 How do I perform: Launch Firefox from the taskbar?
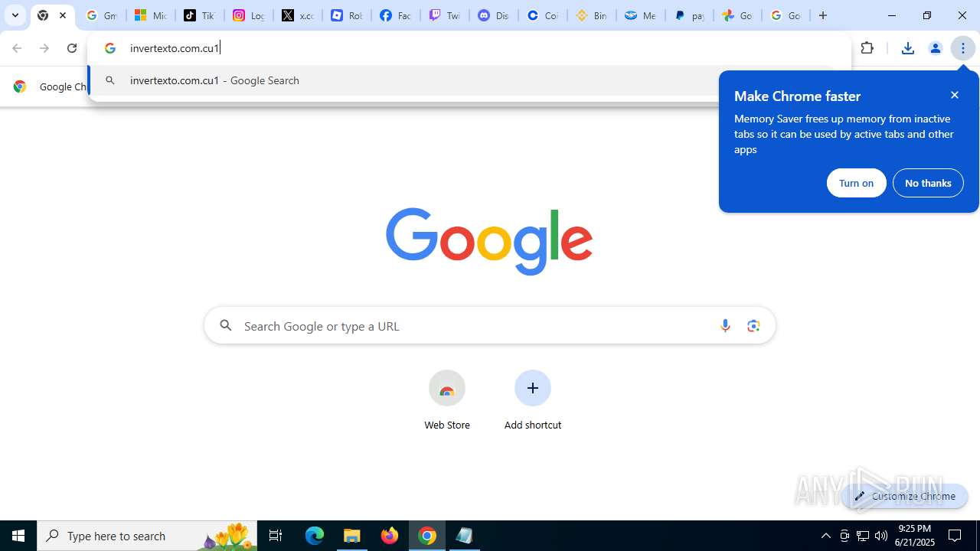tap(390, 536)
